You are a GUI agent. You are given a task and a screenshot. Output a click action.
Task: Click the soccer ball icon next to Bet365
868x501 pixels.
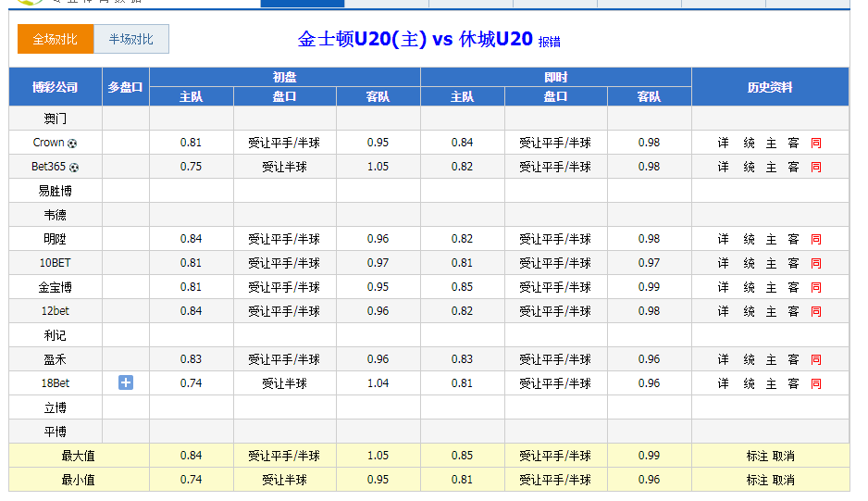74,168
